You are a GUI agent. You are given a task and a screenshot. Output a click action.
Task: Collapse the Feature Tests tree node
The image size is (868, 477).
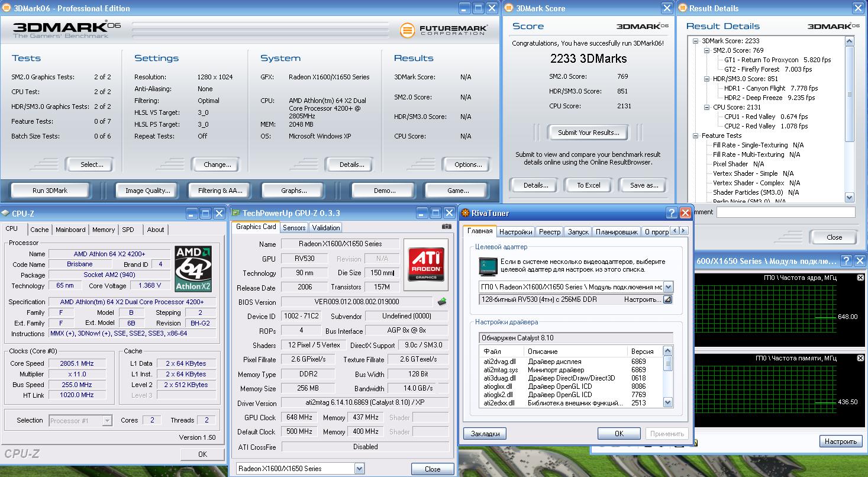point(696,136)
